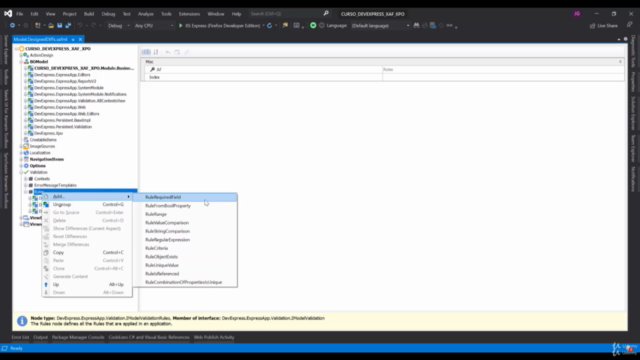Collapse the Validation tree node
640x360 pixels.
pos(21,172)
